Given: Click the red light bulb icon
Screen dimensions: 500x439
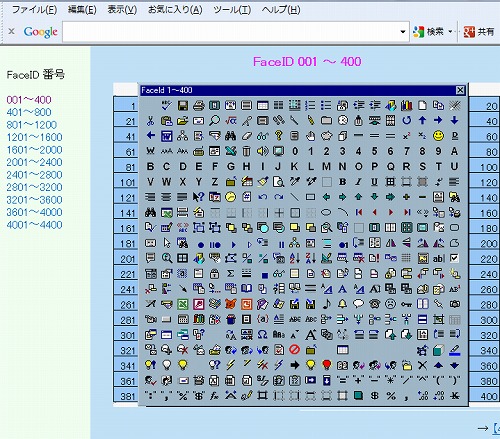Looking at the screenshot, I should (327, 365).
